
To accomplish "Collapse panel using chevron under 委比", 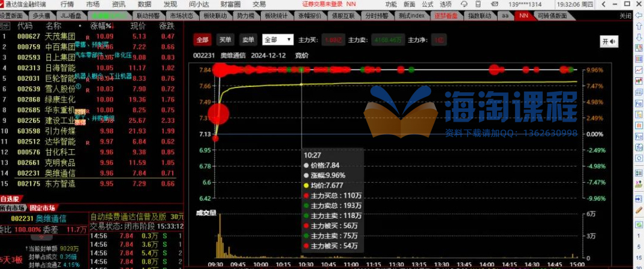I will pyautogui.click(x=43, y=237).
